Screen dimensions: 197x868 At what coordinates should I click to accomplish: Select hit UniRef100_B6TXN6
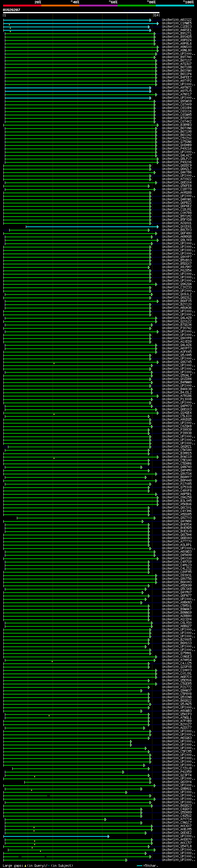[x=177, y=128]
